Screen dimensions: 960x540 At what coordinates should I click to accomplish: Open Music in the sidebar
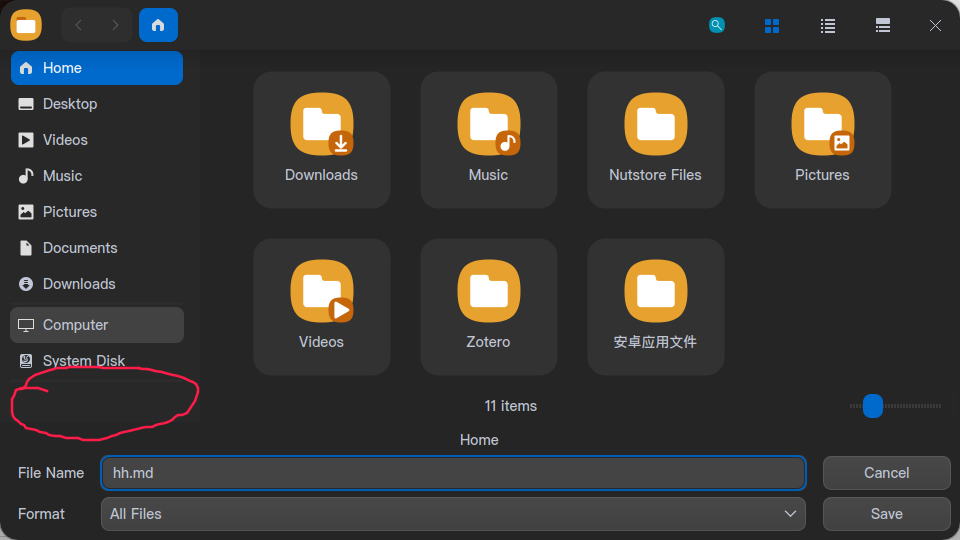pyautogui.click(x=97, y=176)
